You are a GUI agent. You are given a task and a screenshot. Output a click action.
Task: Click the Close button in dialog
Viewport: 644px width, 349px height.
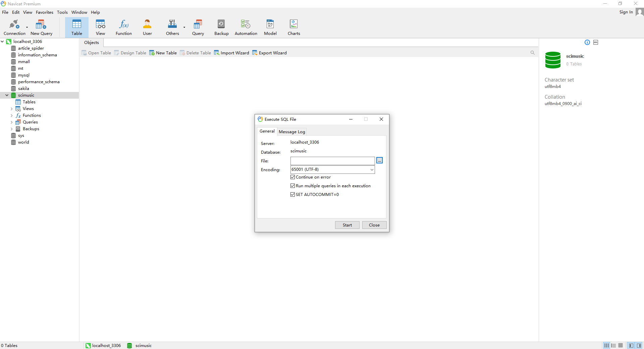(374, 225)
